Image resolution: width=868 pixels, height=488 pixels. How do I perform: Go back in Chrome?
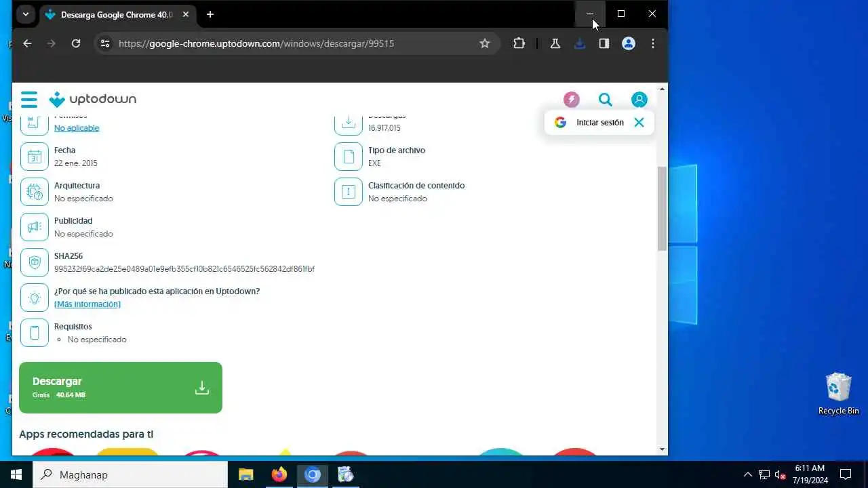27,43
